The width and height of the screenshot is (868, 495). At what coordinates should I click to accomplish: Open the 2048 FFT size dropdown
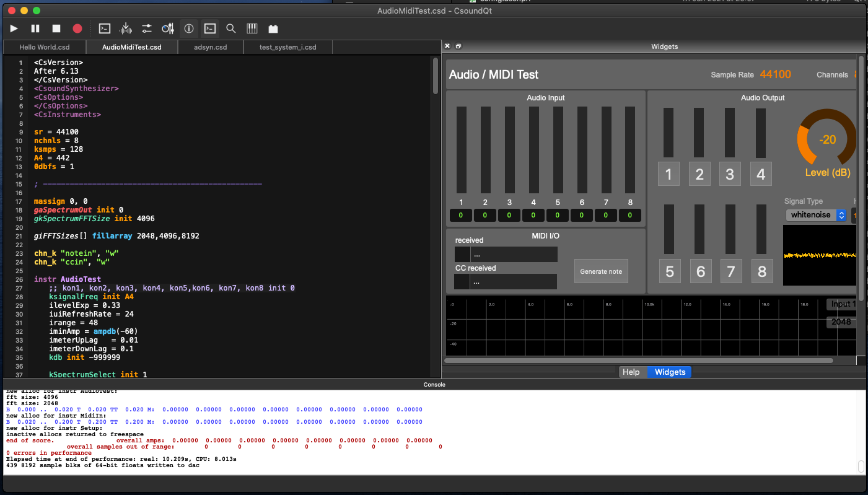(841, 322)
